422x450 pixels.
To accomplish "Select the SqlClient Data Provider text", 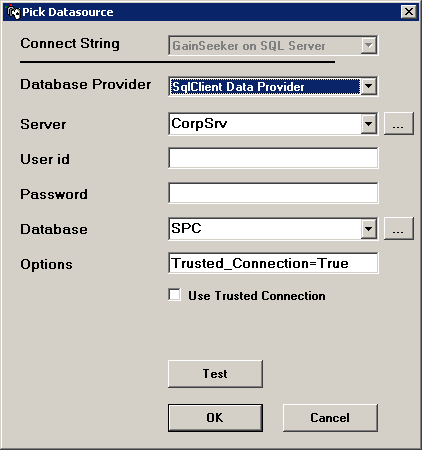I will (x=238, y=87).
